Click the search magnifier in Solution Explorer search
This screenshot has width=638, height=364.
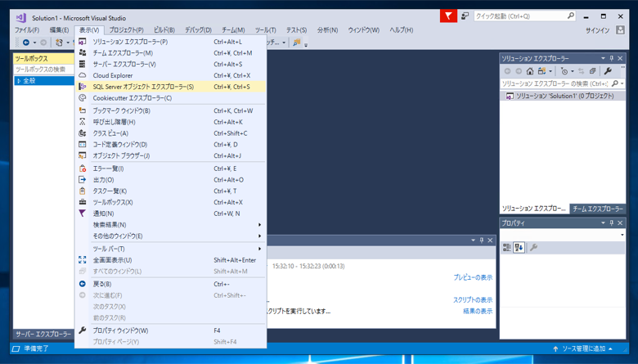pos(615,83)
